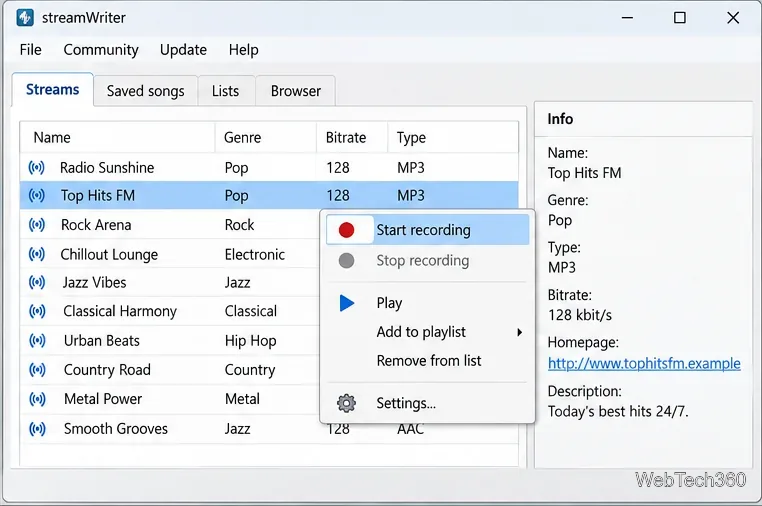Select the Rock Arena stream name

click(96, 225)
